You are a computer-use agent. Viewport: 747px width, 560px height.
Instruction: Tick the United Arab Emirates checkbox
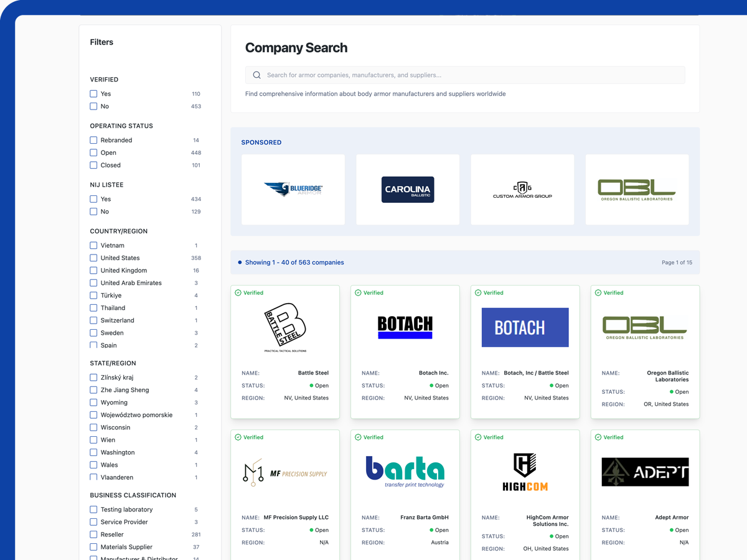pyautogui.click(x=93, y=282)
